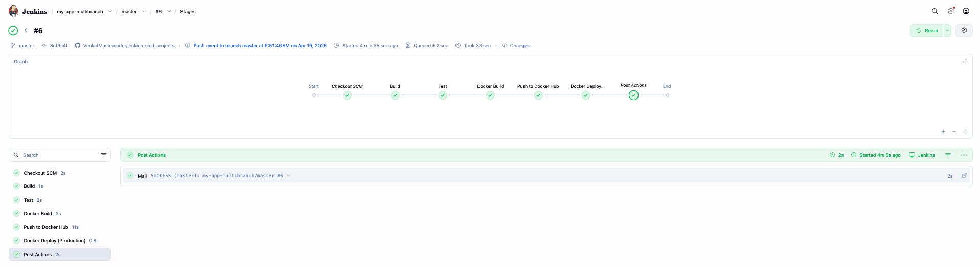Image resolution: width=980 pixels, height=267 pixels.
Task: Open the #6 breadcrumb dropdown
Action: click(169, 11)
